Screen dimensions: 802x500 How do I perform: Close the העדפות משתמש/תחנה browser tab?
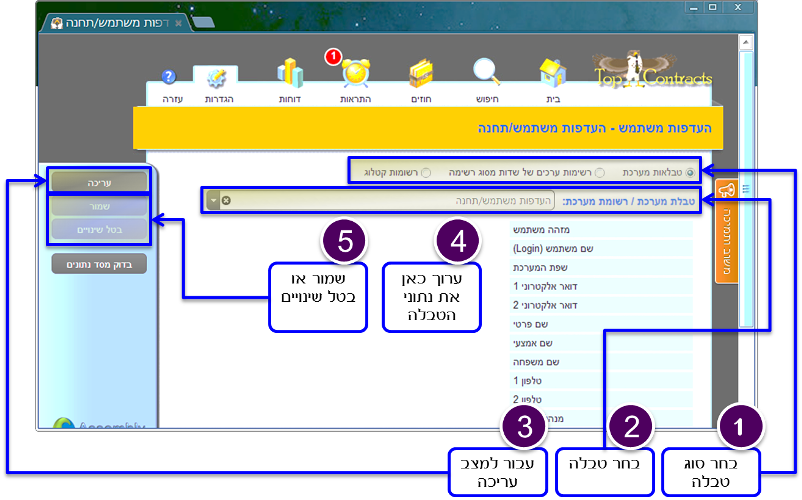point(178,24)
